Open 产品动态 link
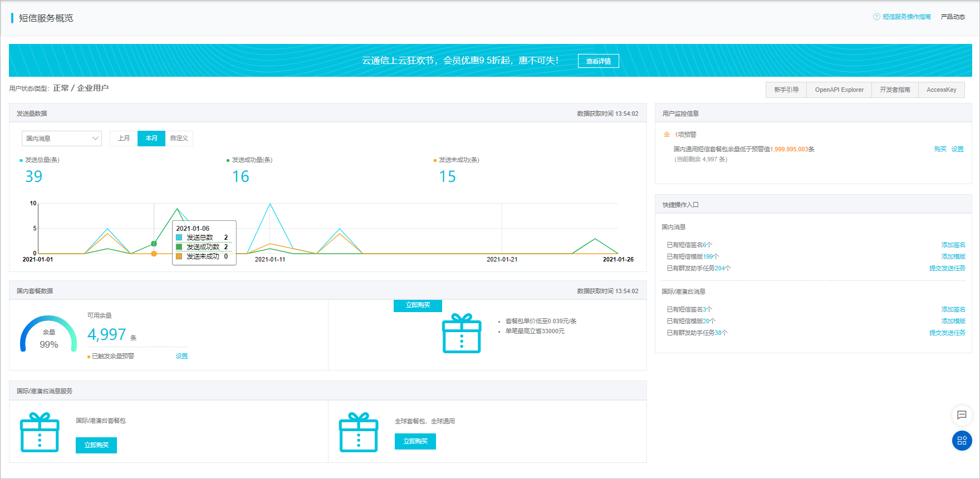980x479 pixels. point(953,17)
